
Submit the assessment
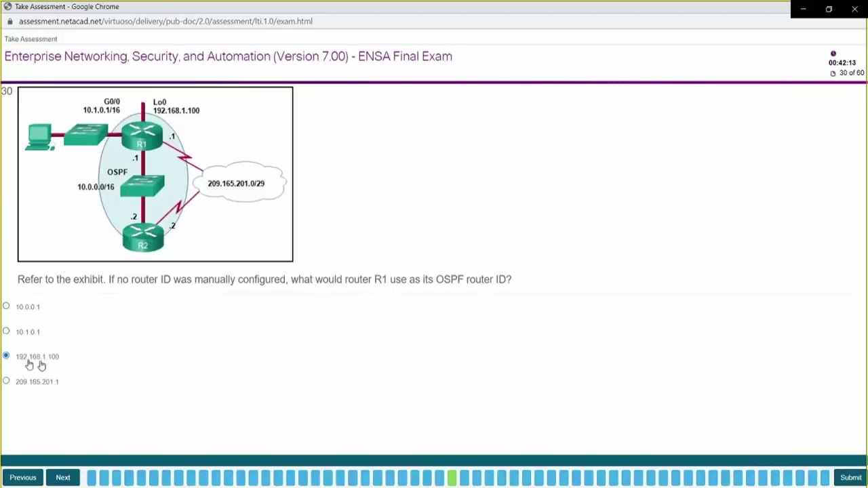click(x=850, y=477)
